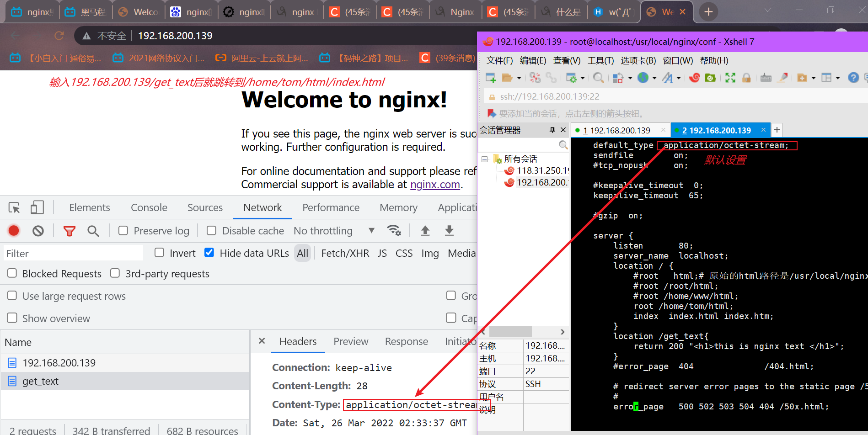This screenshot has height=435, width=868.
Task: Click the Filter text input field
Action: pyautogui.click(x=73, y=253)
